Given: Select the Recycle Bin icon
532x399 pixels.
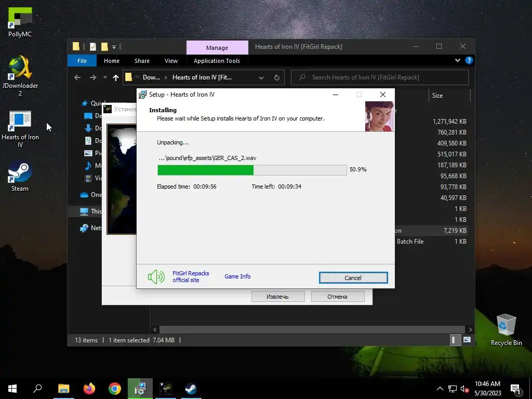Looking at the screenshot, I should [506, 330].
